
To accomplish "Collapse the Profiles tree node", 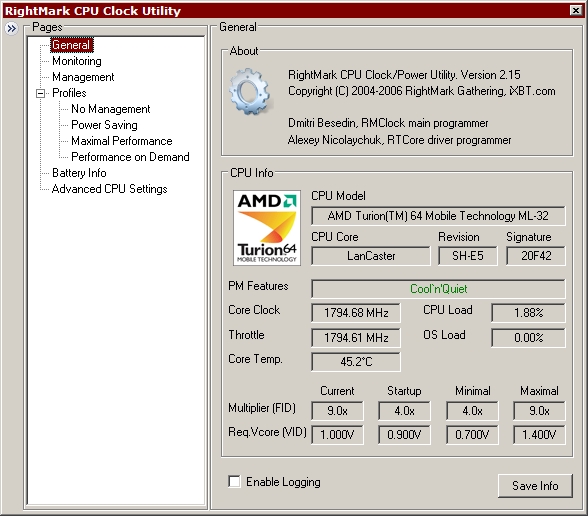I will (x=40, y=93).
